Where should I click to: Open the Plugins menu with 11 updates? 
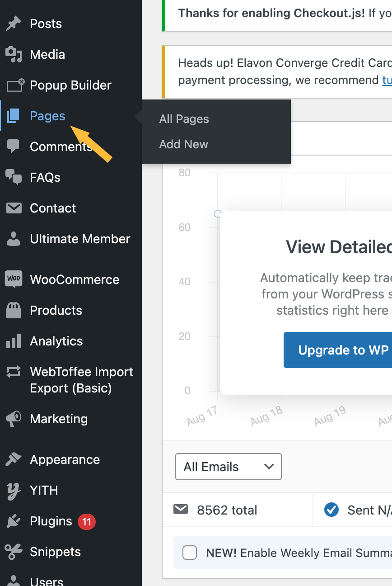51,521
